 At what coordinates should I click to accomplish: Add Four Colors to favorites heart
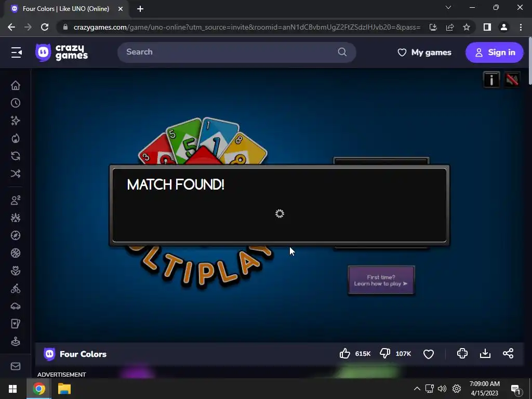click(x=429, y=354)
